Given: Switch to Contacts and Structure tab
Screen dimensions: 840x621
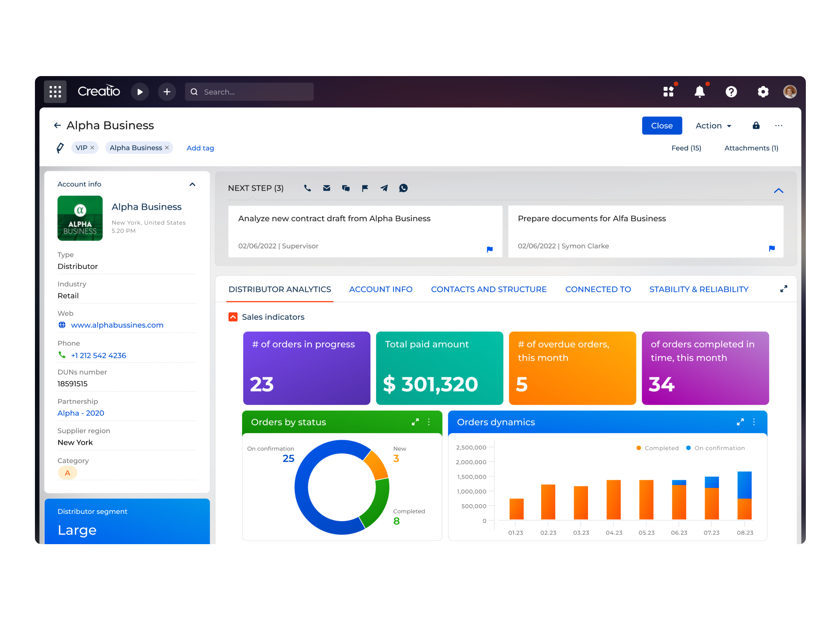Looking at the screenshot, I should [x=488, y=290].
